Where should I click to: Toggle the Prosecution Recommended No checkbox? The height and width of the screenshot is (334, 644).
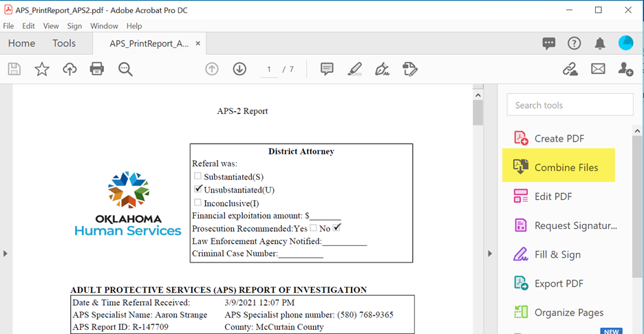(336, 227)
